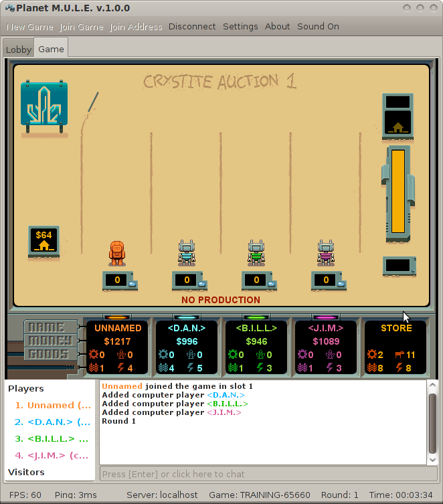Click D.A.N.'s energy bolt icon
Image resolution: width=443 pixels, height=504 pixels.
point(191,367)
